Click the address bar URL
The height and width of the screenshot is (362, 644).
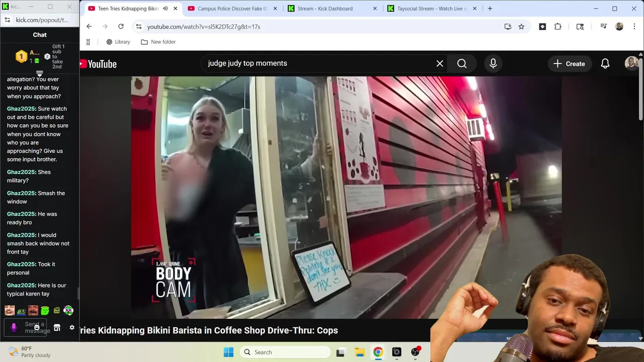pos(204,27)
